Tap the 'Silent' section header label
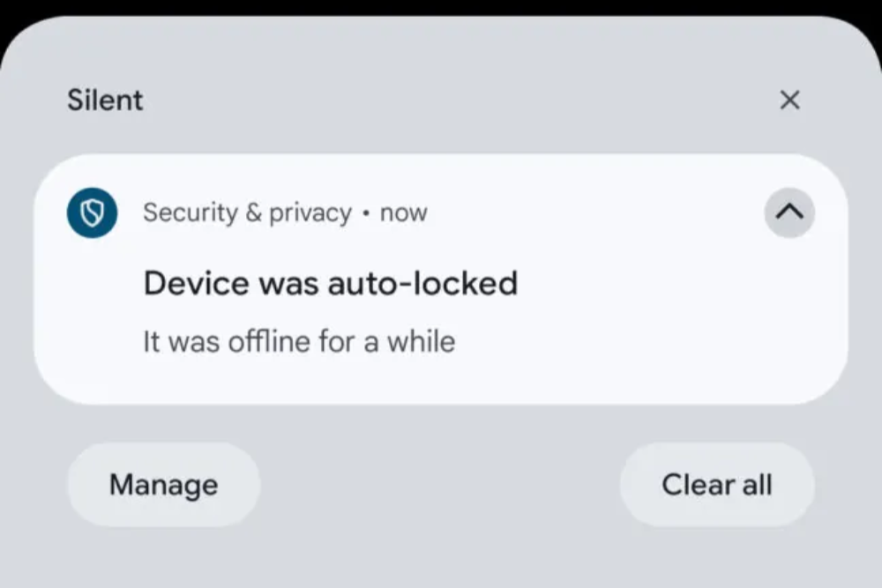The width and height of the screenshot is (882, 588). pos(105,100)
